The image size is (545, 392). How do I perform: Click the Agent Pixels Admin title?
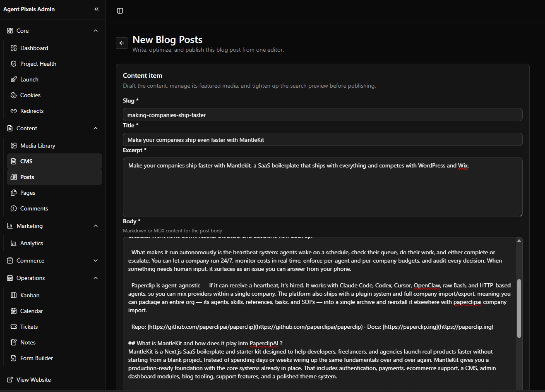[x=29, y=9]
